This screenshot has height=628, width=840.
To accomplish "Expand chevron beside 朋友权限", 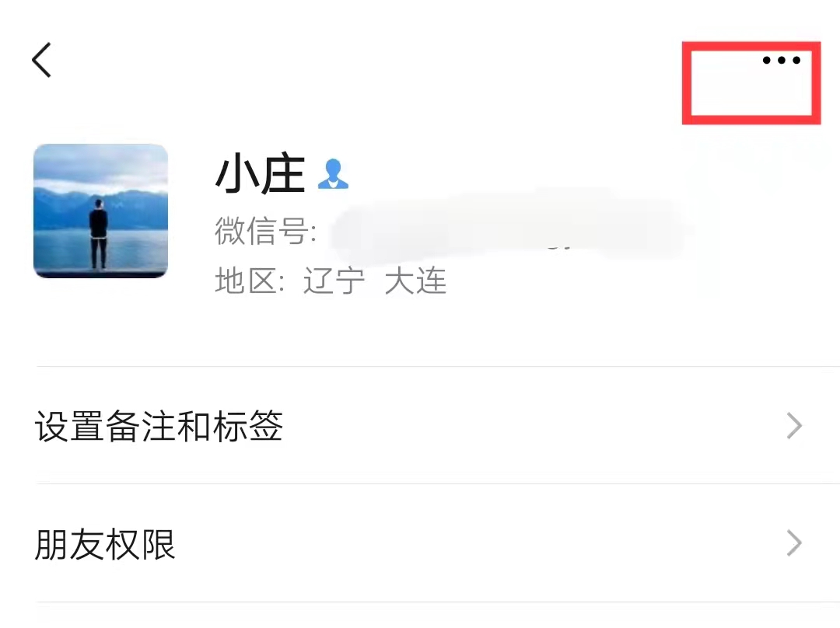I will 794,543.
